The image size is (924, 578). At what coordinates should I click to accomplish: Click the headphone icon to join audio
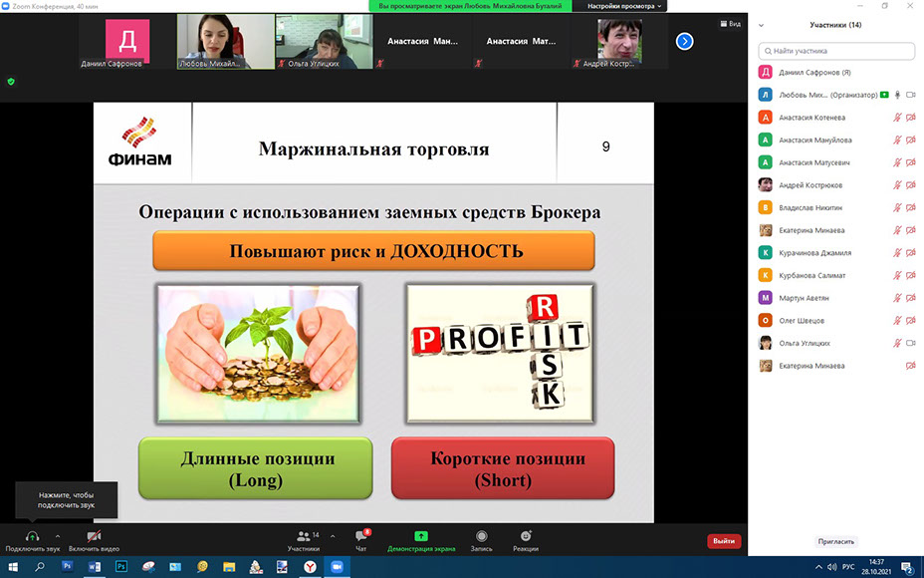32,537
